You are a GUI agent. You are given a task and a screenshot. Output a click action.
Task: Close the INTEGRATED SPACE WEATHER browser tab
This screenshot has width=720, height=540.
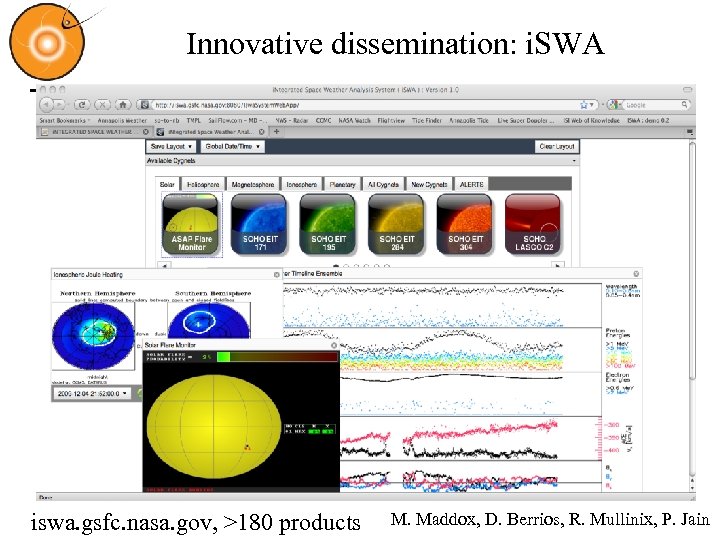pos(146,132)
